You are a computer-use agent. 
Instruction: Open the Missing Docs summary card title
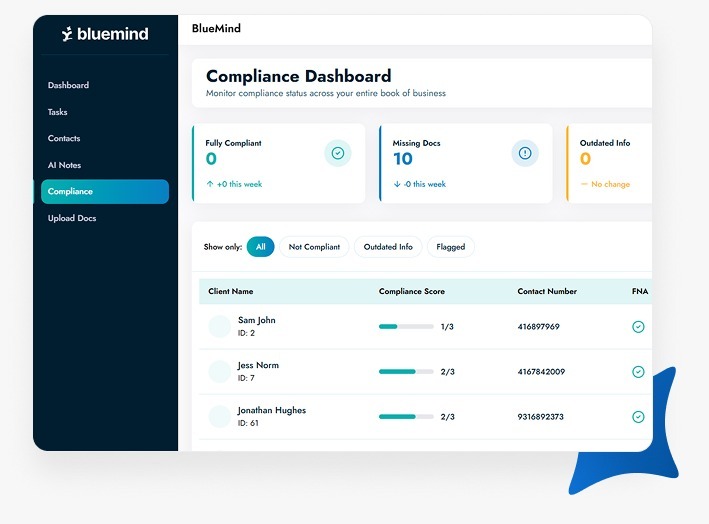pyautogui.click(x=416, y=143)
